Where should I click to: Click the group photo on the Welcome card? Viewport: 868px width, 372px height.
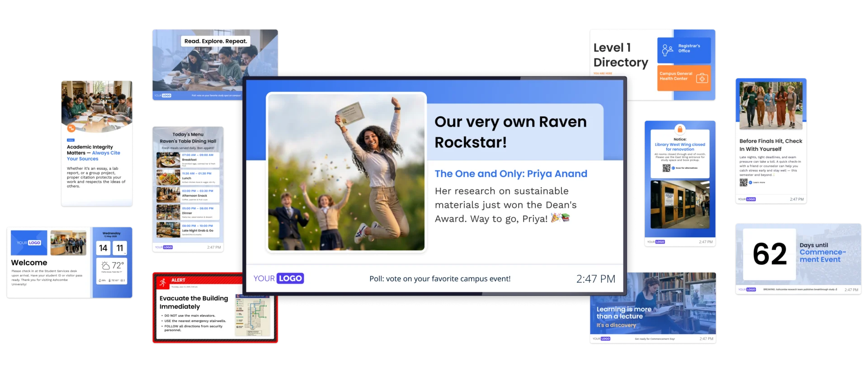point(68,243)
